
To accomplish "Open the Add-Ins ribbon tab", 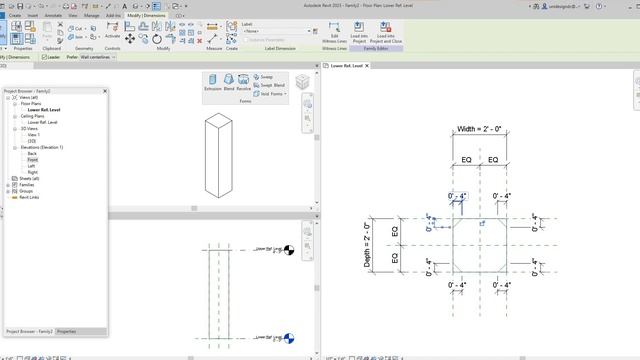I will pyautogui.click(x=113, y=16).
